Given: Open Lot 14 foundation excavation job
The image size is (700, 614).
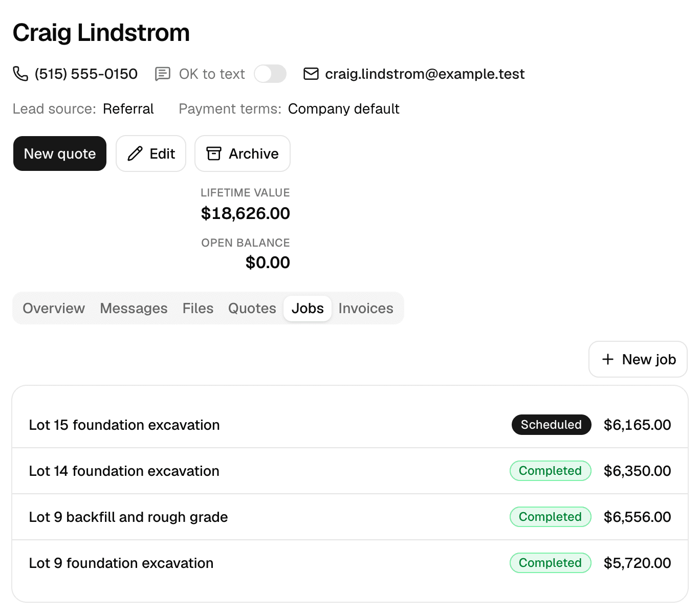Looking at the screenshot, I should coord(350,471).
